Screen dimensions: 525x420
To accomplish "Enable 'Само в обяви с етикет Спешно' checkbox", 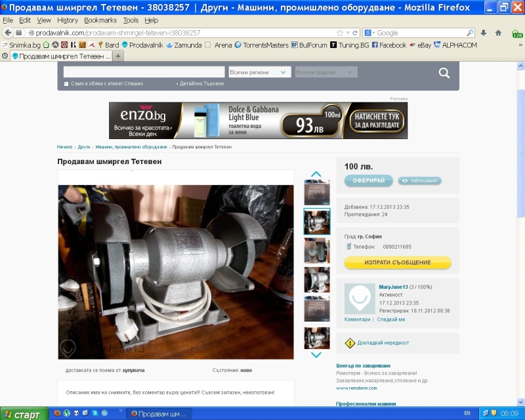I will [66, 84].
